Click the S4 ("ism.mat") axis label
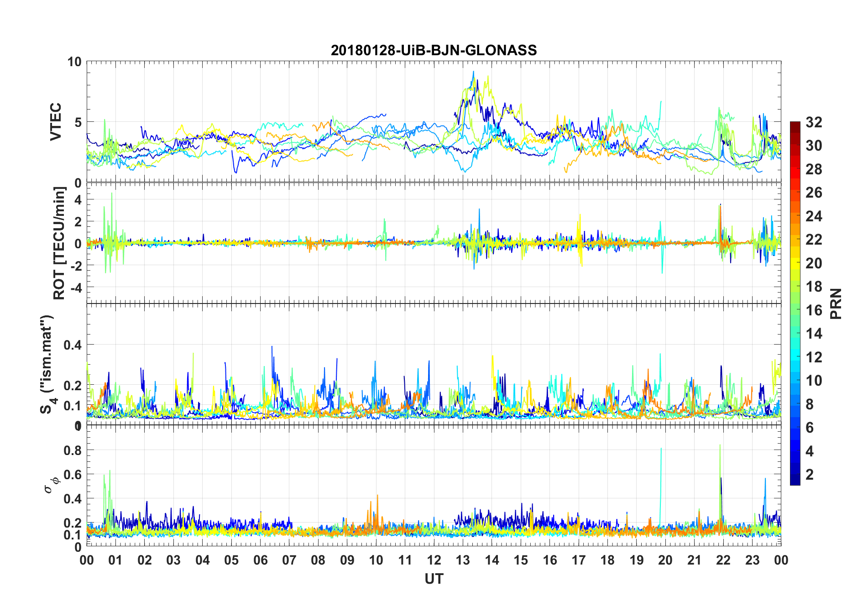This screenshot has height=607, width=868. click(48, 364)
